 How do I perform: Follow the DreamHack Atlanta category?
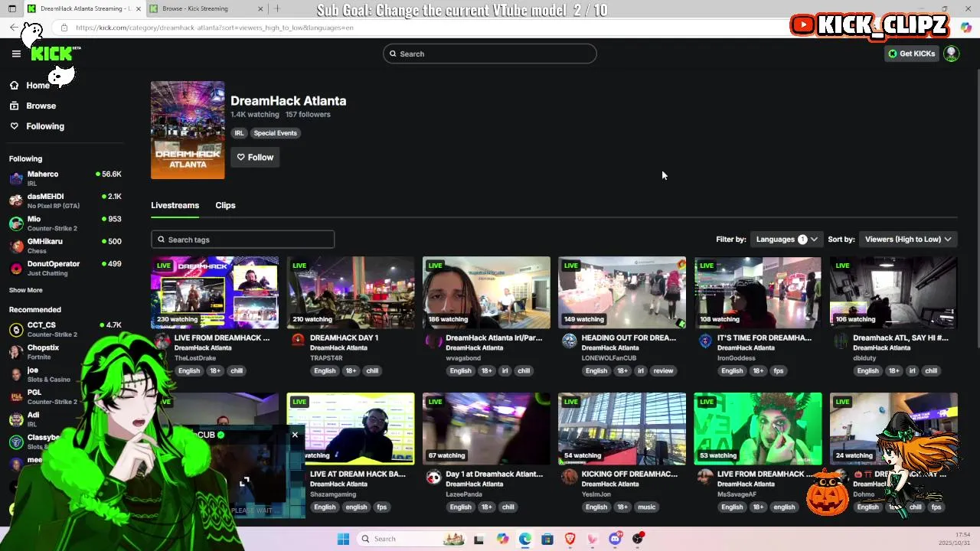click(255, 157)
